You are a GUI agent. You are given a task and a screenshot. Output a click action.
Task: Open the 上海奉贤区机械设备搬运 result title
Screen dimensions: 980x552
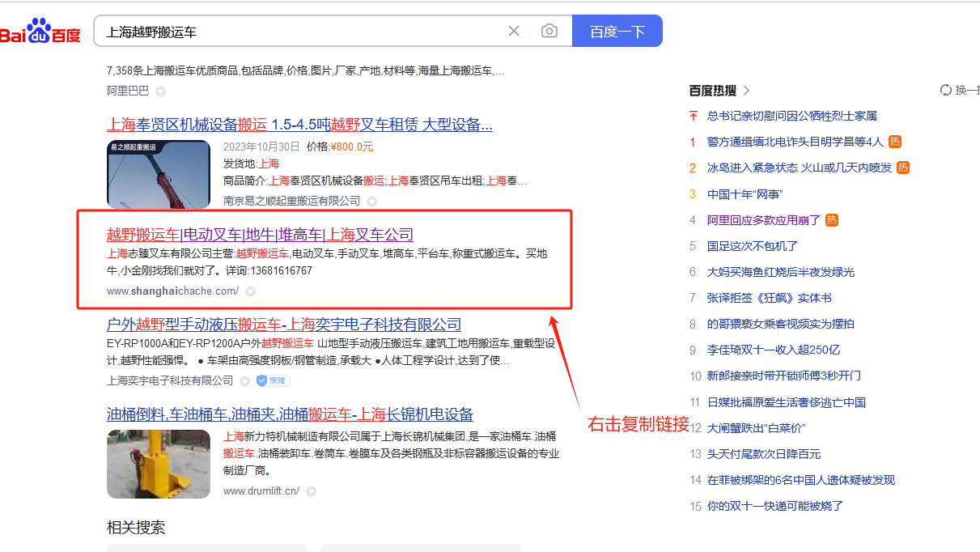[299, 125]
